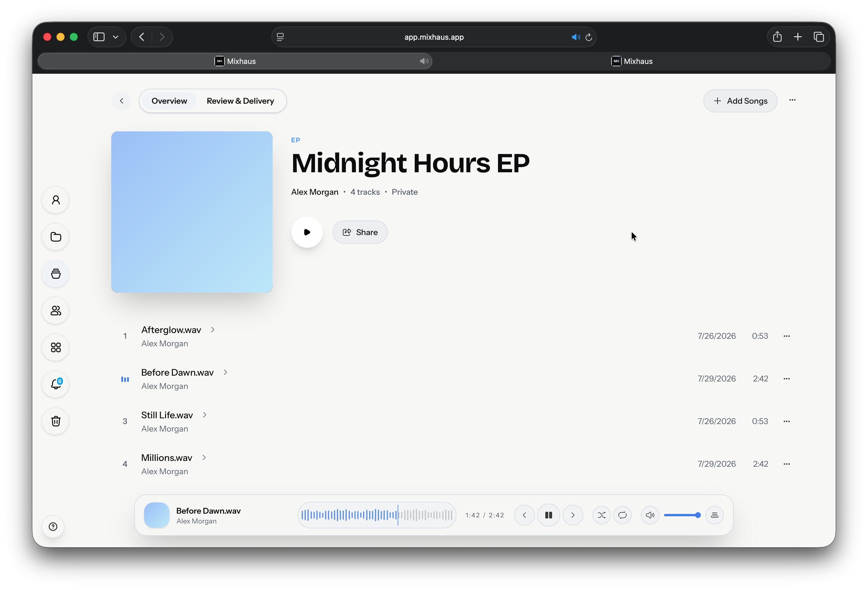Select the Still Life.wav track title
The height and width of the screenshot is (590, 868).
coord(167,415)
